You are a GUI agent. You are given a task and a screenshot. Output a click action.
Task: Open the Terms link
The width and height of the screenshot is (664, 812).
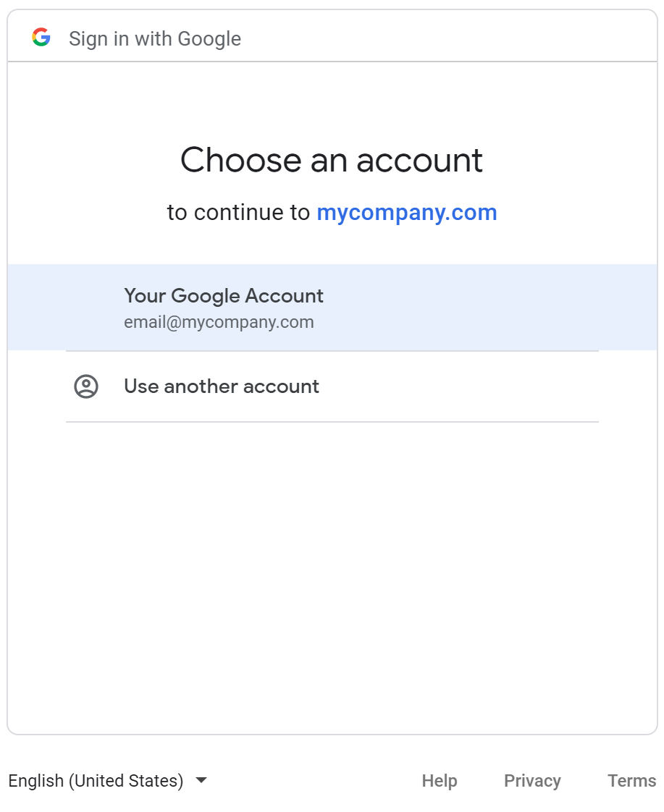pyautogui.click(x=631, y=780)
